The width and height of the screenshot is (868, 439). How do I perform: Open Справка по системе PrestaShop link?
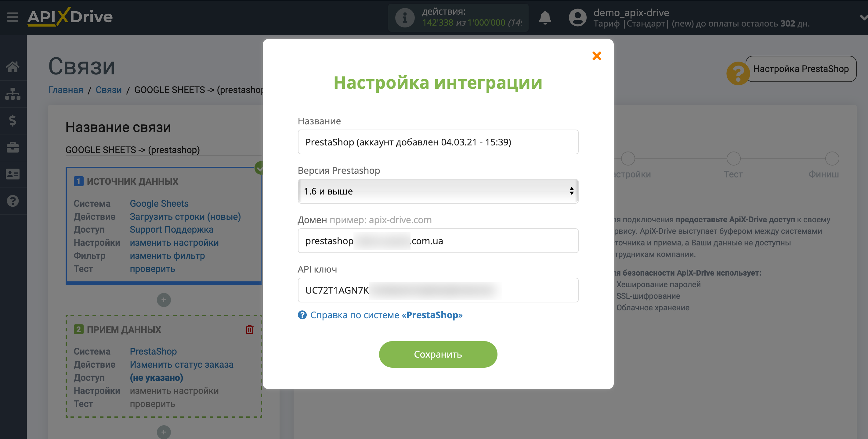[386, 315]
